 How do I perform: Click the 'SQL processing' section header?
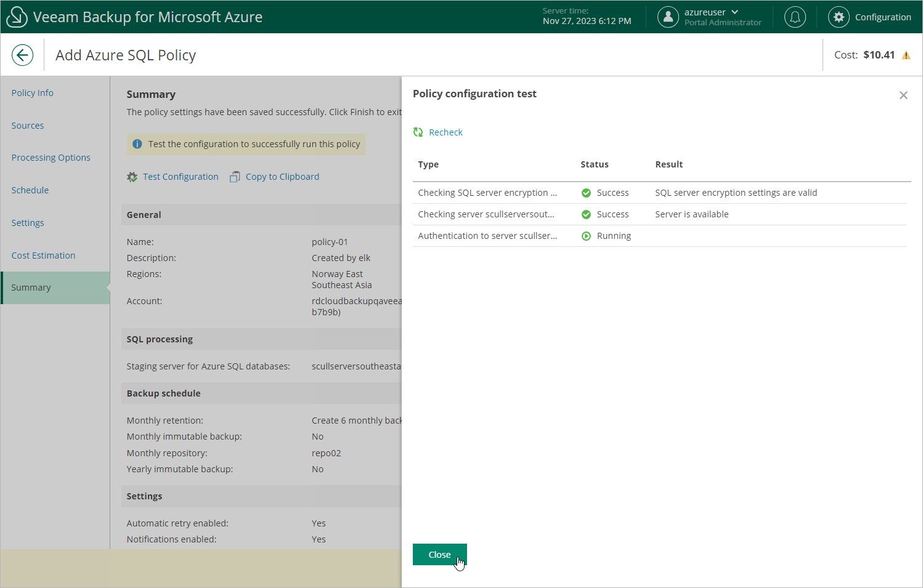coord(160,339)
